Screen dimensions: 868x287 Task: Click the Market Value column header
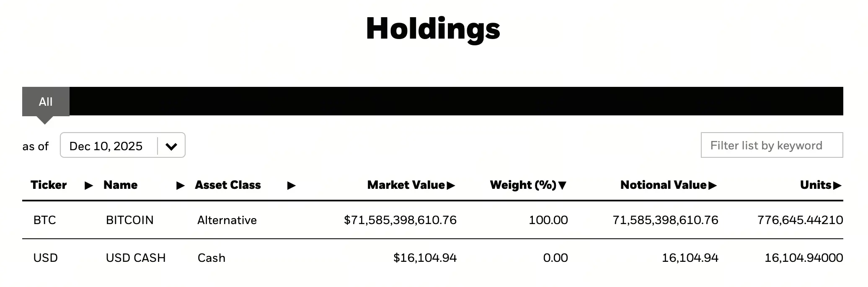pyautogui.click(x=406, y=185)
